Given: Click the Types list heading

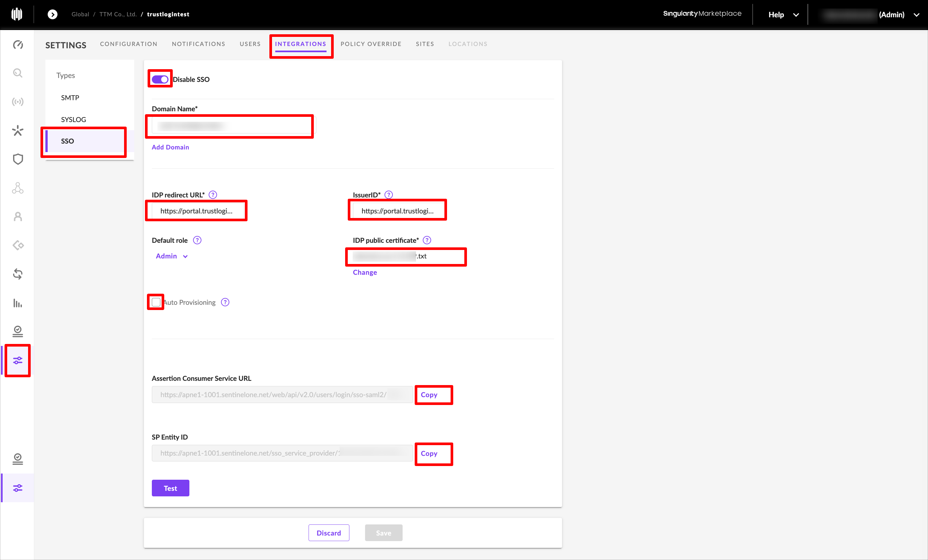Looking at the screenshot, I should 66,76.
